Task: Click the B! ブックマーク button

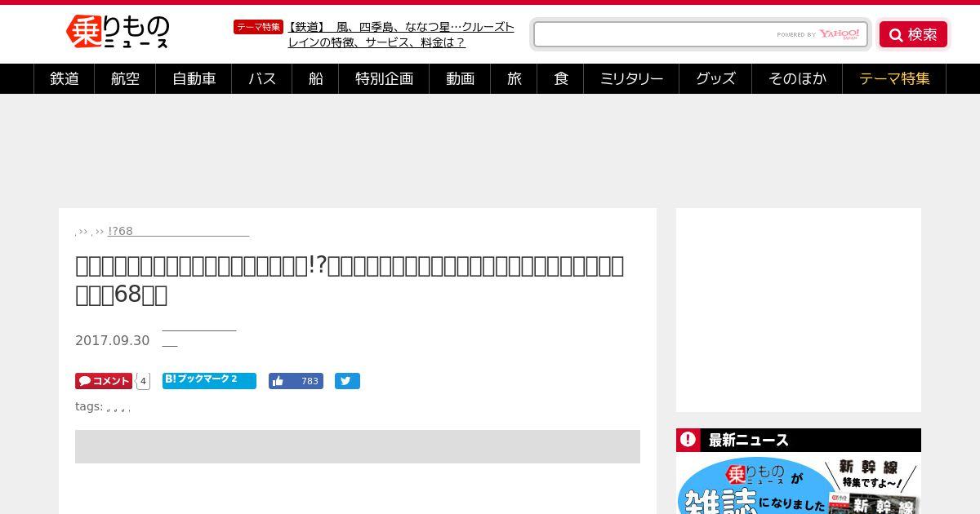Action: pos(209,381)
